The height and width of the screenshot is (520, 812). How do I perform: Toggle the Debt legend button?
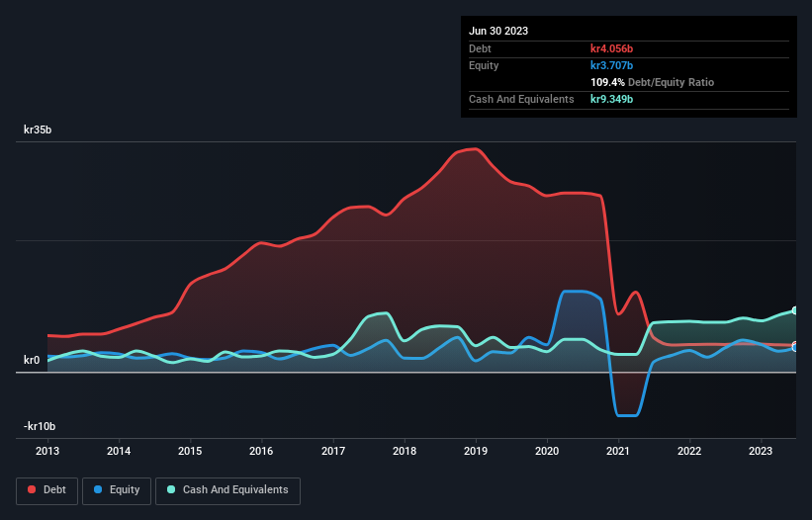(47, 490)
